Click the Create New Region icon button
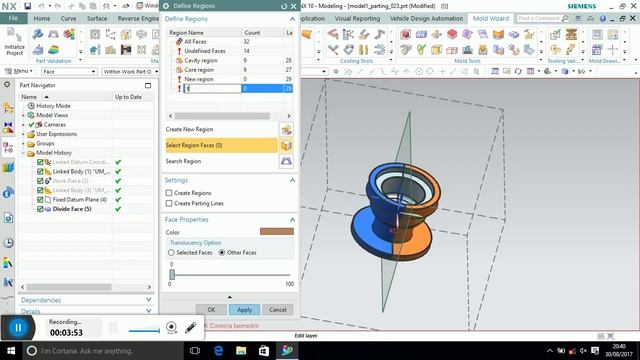 coord(286,130)
